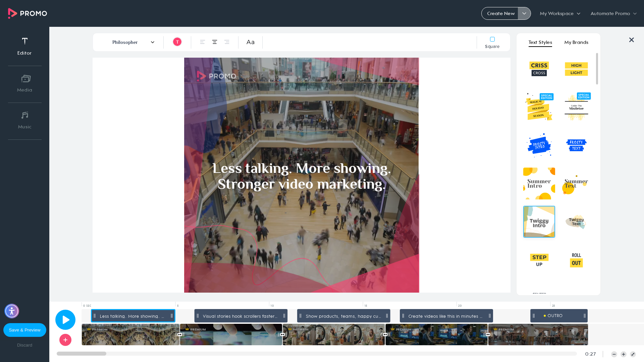Click the headline text on the canvas

pos(302,176)
